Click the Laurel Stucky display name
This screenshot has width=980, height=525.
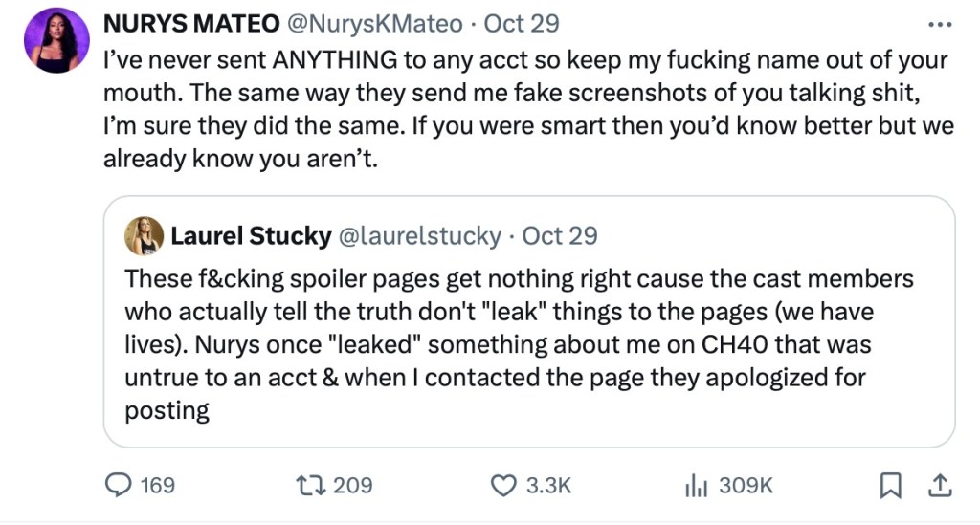(251, 235)
